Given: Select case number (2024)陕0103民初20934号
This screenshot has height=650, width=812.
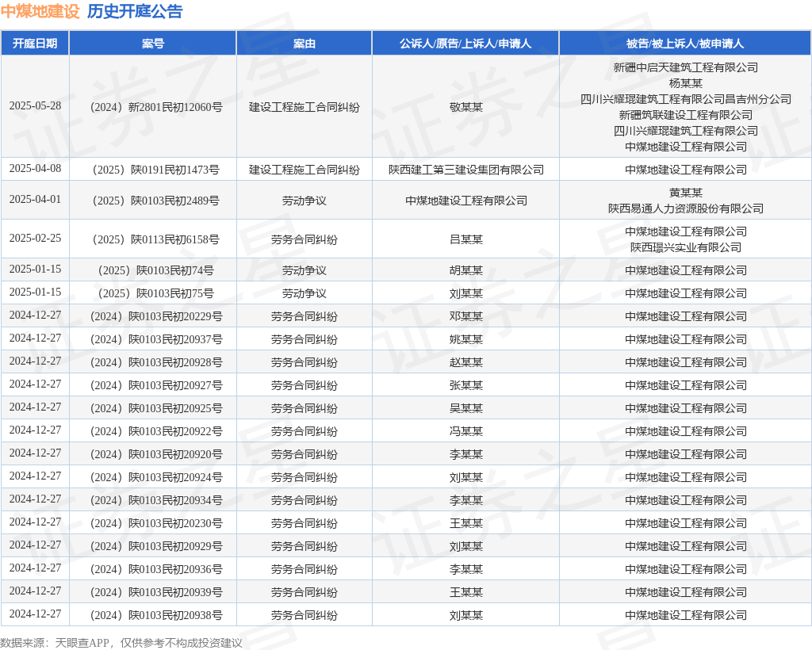Looking at the screenshot, I should point(156,500).
